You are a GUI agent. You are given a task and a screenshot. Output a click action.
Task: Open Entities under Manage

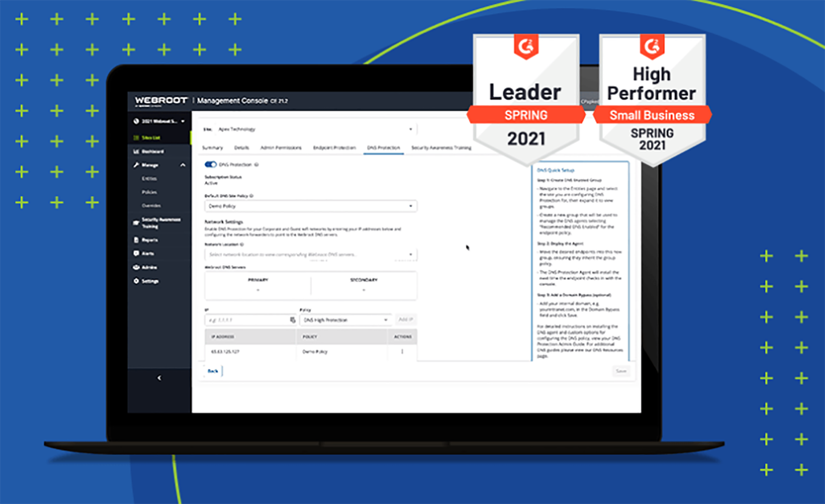pos(149,178)
